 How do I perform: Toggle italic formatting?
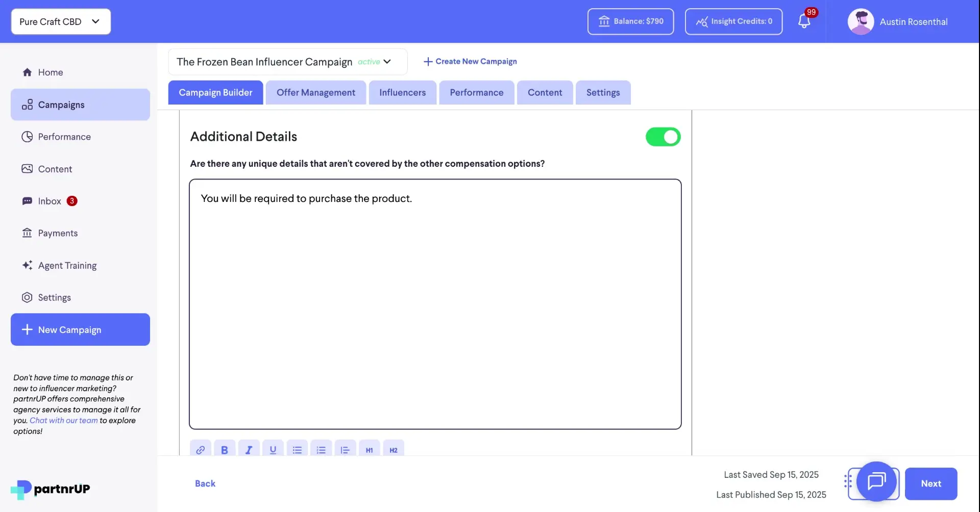pos(249,449)
